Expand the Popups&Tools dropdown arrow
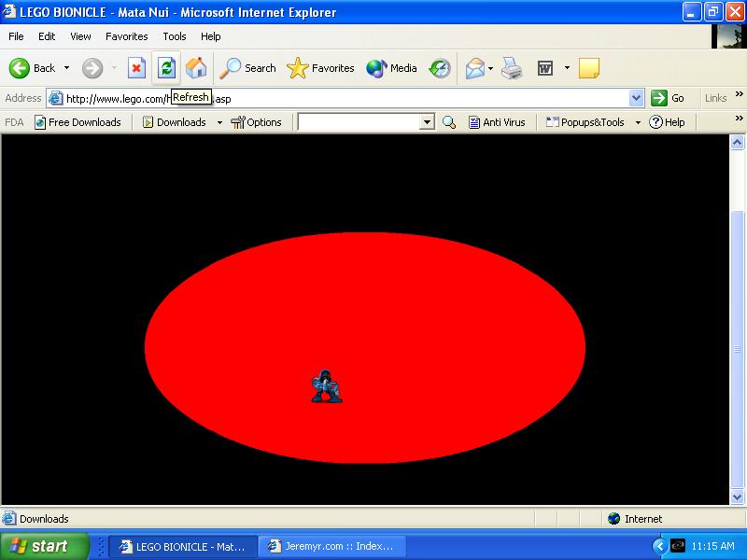747x560 pixels. [x=638, y=122]
